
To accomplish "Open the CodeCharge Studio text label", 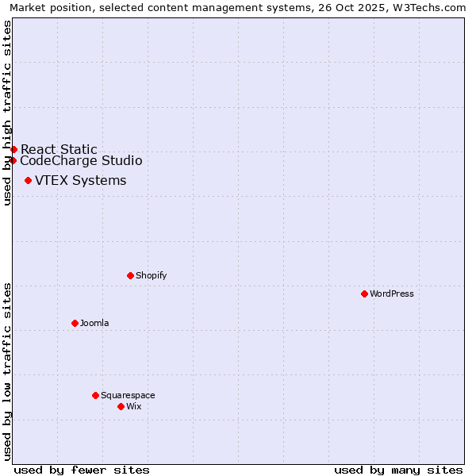I will (x=81, y=160).
